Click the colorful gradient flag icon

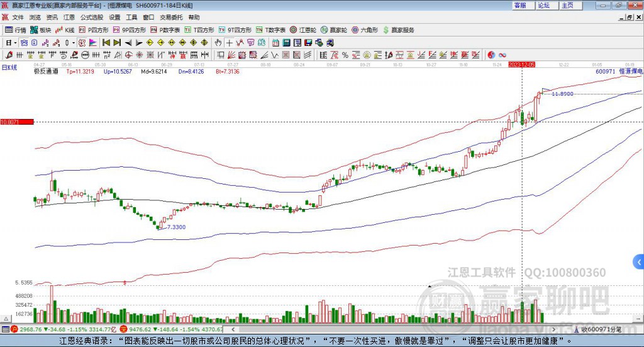tap(93, 43)
